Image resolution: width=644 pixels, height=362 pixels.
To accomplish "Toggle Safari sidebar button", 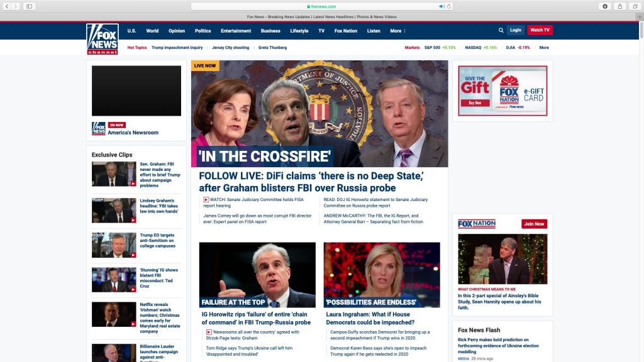I will pos(29,6).
